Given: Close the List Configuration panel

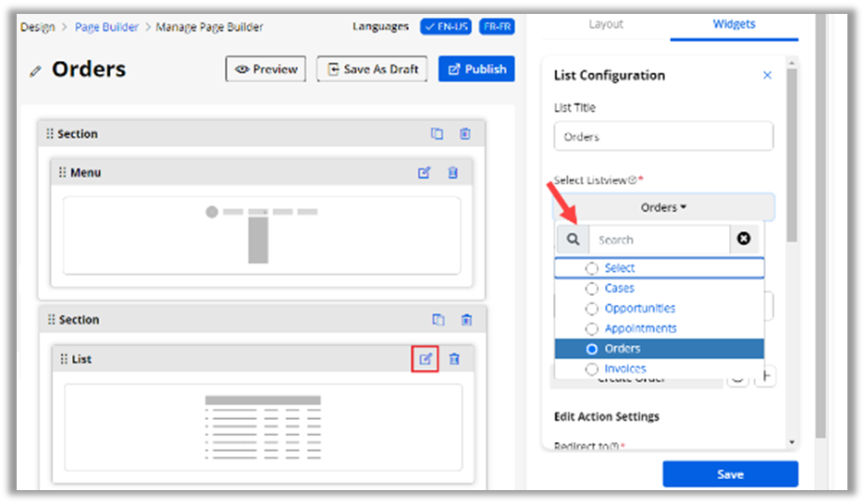Looking at the screenshot, I should point(767,76).
